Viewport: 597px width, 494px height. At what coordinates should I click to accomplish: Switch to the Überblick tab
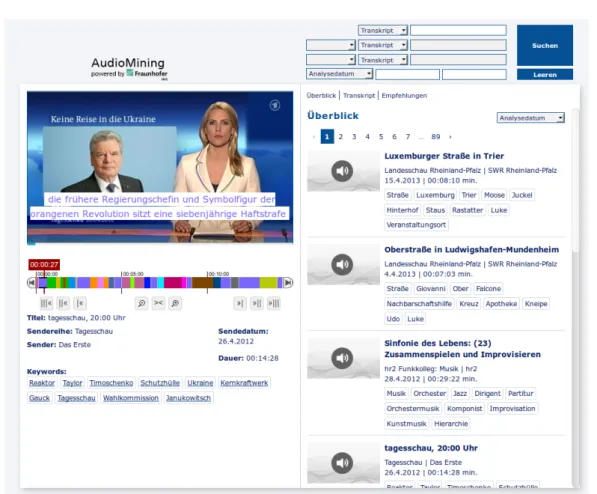pos(321,96)
